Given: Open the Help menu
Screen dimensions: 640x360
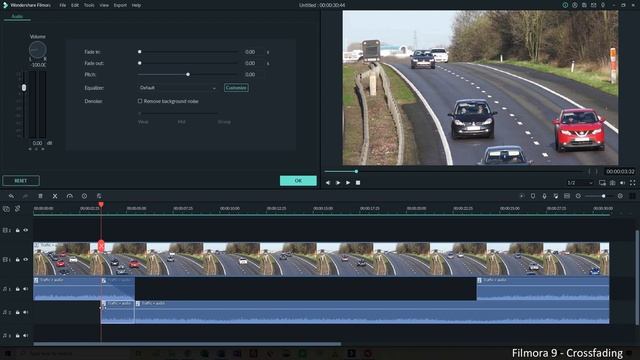Looking at the screenshot, I should click(x=136, y=5).
